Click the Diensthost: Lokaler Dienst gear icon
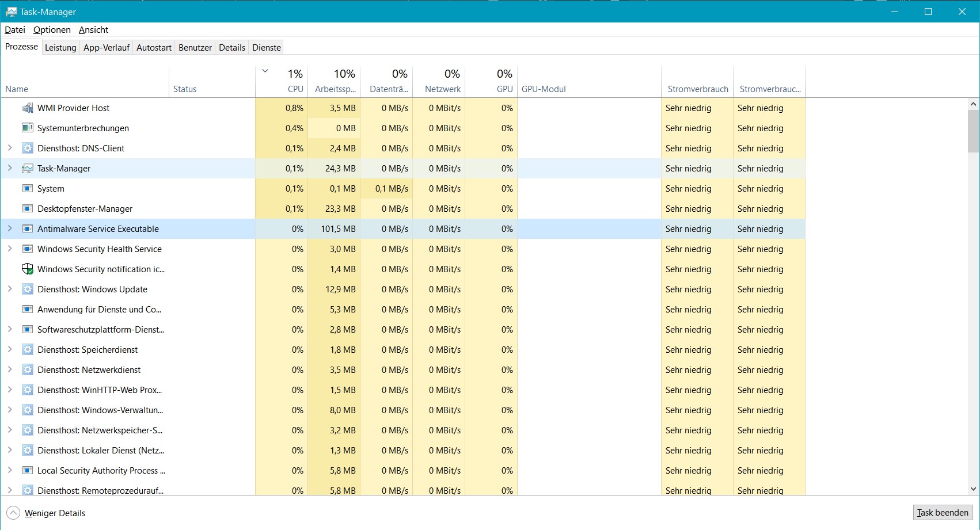980x530 pixels. pos(27,450)
